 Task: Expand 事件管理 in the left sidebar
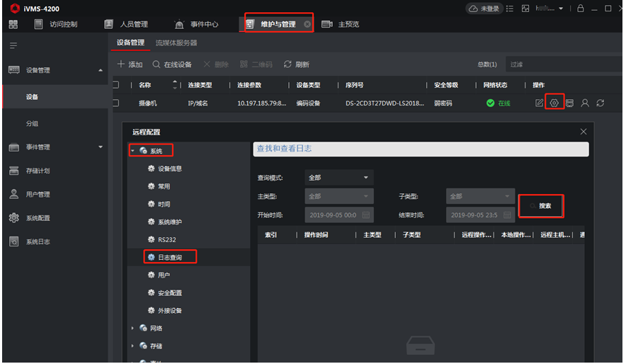100,147
